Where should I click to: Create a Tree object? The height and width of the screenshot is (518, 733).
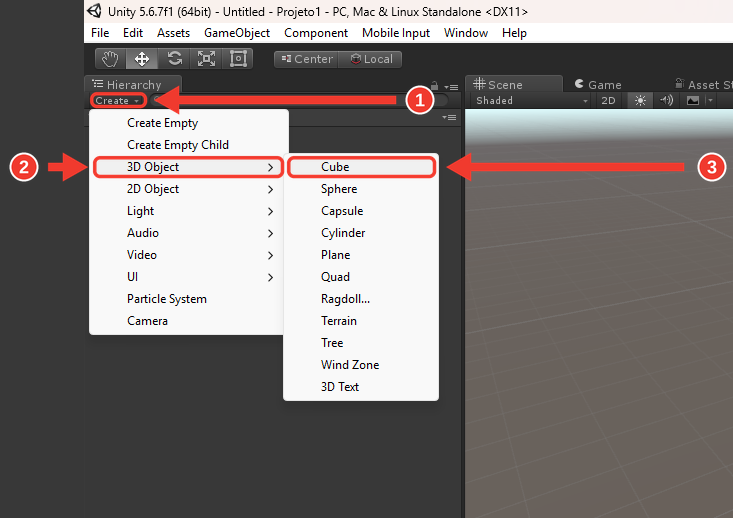tap(361, 343)
